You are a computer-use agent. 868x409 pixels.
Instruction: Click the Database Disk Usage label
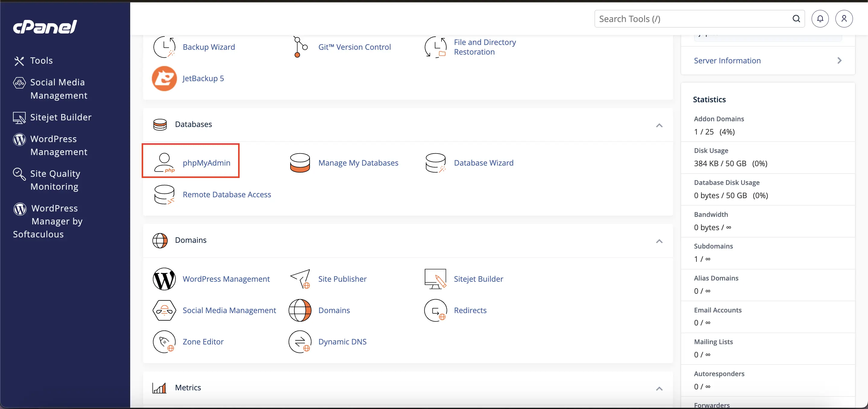[x=726, y=182]
